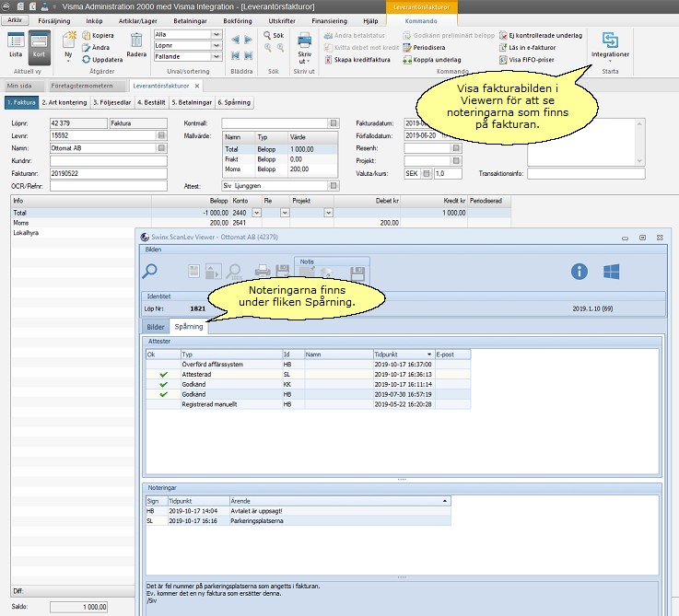The height and width of the screenshot is (616, 679).
Task: Open Re dropdown on Total row
Action: pyautogui.click(x=285, y=213)
